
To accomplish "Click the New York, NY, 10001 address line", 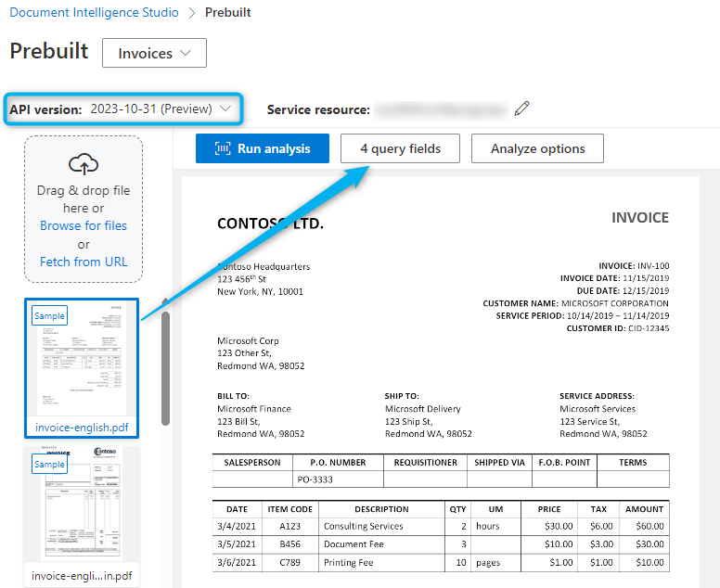I will [x=261, y=291].
